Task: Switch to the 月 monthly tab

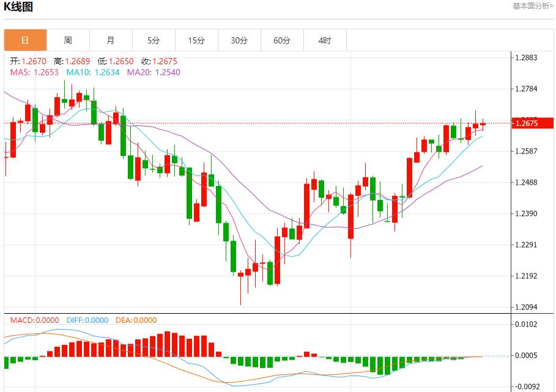Action: (x=111, y=40)
